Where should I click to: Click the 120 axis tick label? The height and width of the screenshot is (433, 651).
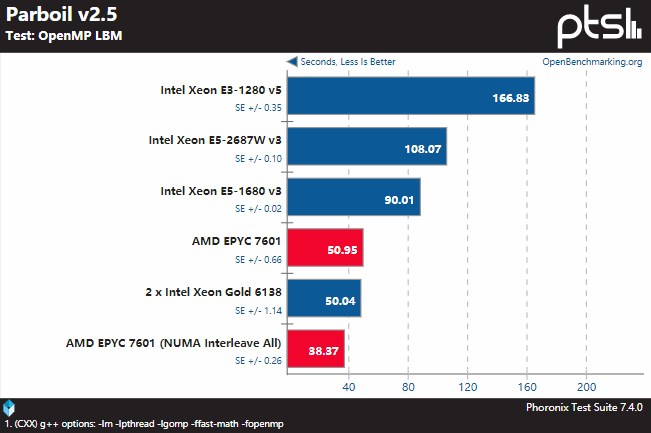[467, 387]
